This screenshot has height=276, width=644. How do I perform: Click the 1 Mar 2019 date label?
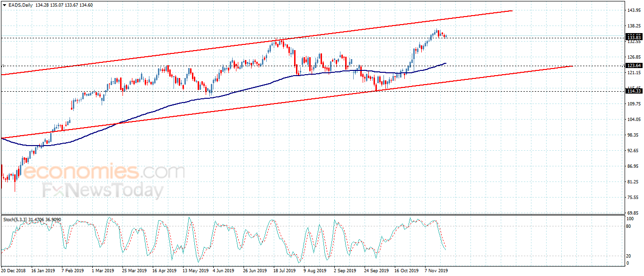[x=103, y=271]
